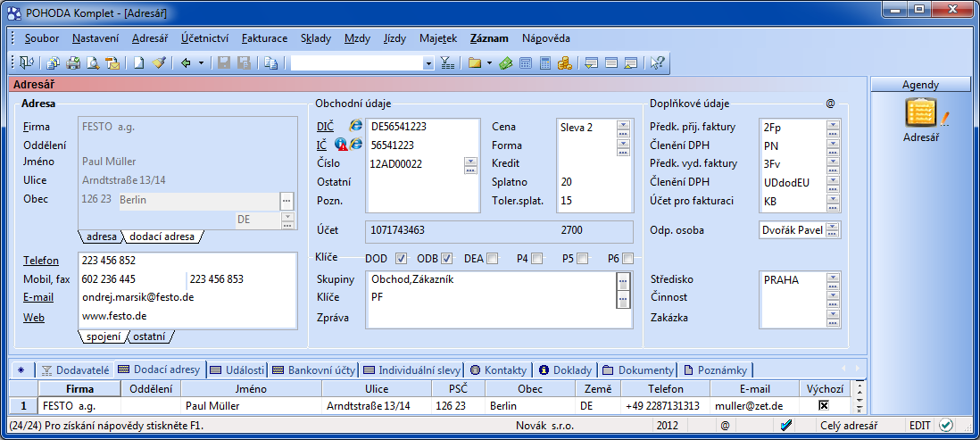Click the green back arrow icon
The height and width of the screenshot is (440, 980).
pyautogui.click(x=186, y=62)
